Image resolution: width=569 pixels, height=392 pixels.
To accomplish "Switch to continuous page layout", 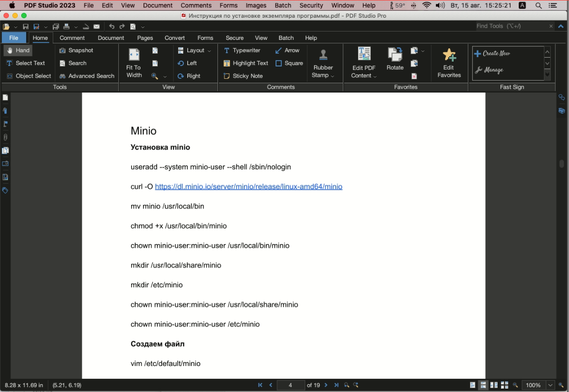I will click(x=483, y=385).
